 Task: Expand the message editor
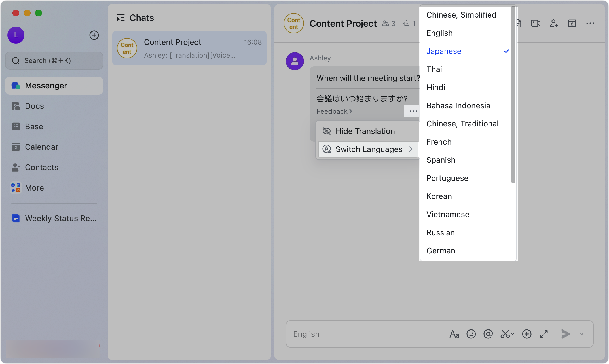pyautogui.click(x=544, y=334)
